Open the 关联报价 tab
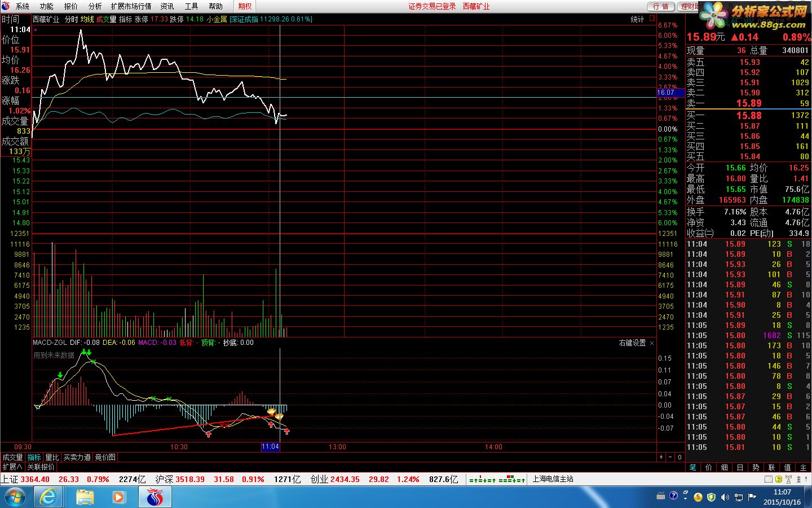 pos(41,467)
